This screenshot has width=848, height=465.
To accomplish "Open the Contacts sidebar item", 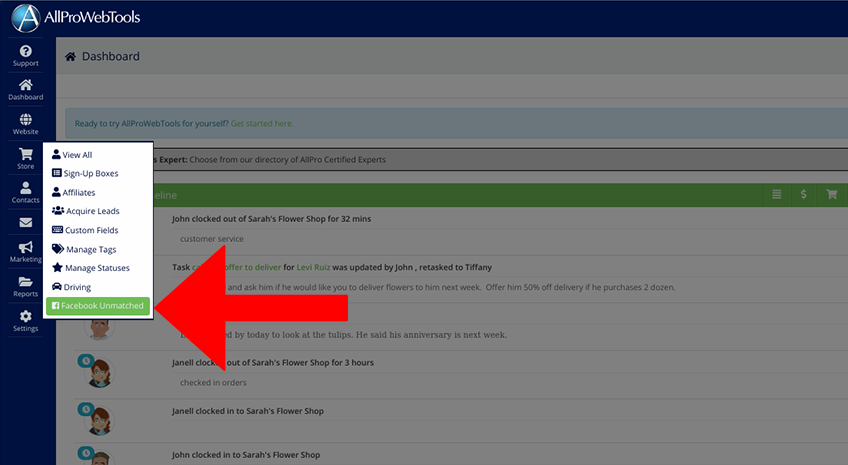I will (25, 192).
